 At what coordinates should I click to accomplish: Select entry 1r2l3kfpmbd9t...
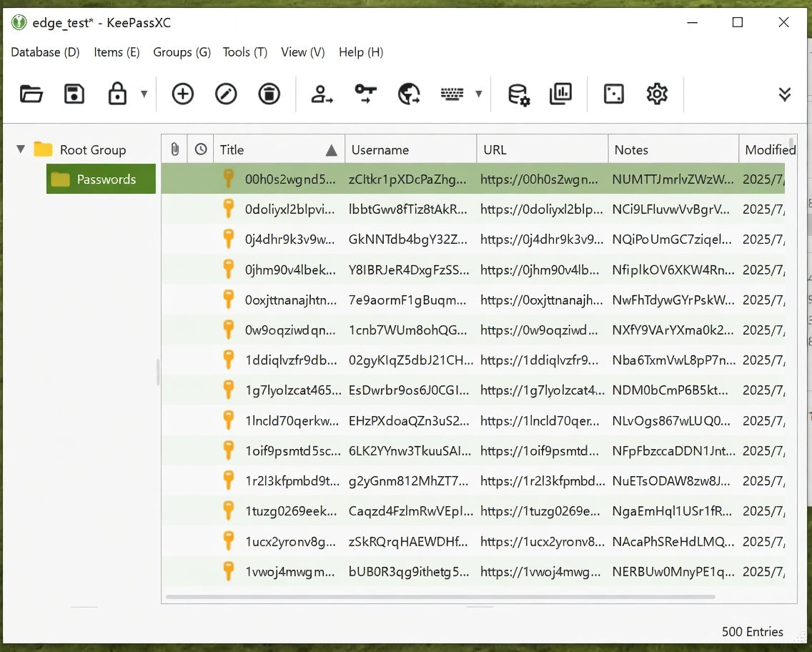(x=472, y=480)
